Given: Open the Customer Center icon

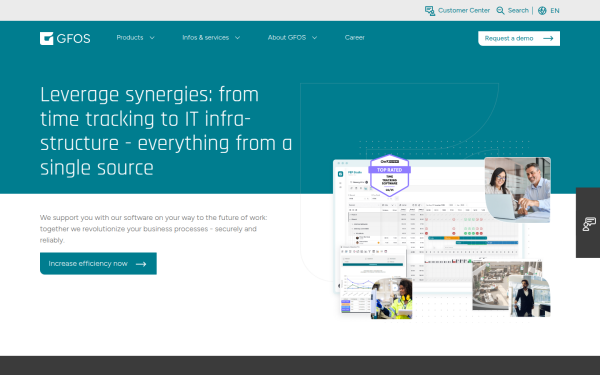Looking at the screenshot, I should point(430,11).
